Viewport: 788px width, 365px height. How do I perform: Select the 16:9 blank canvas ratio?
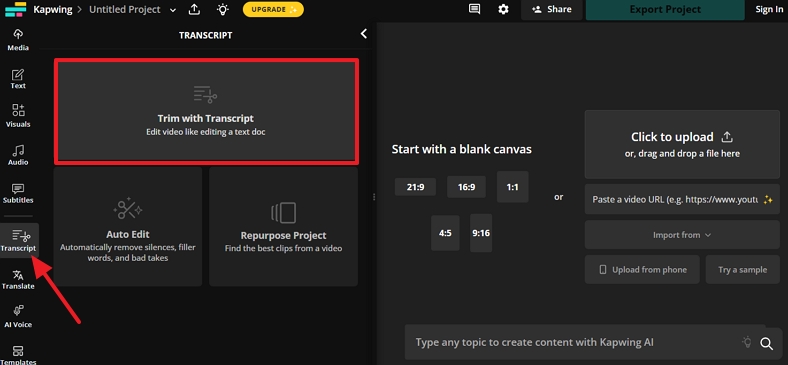(x=466, y=187)
